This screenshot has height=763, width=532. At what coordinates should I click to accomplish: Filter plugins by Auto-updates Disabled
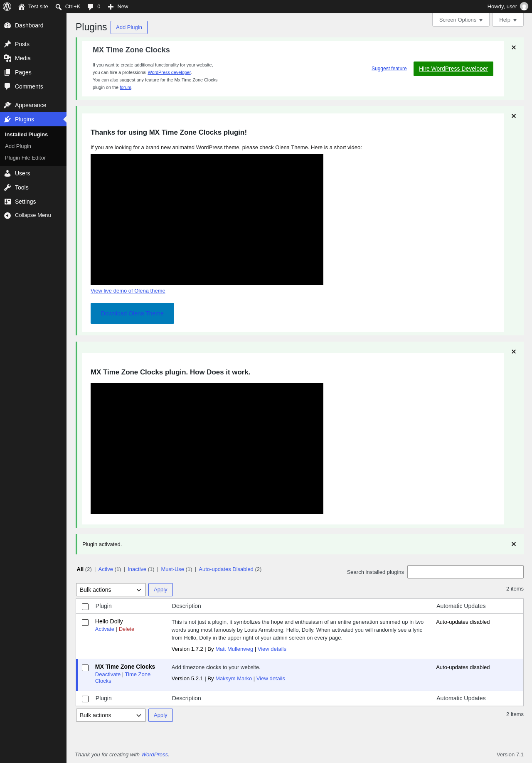[x=226, y=569]
